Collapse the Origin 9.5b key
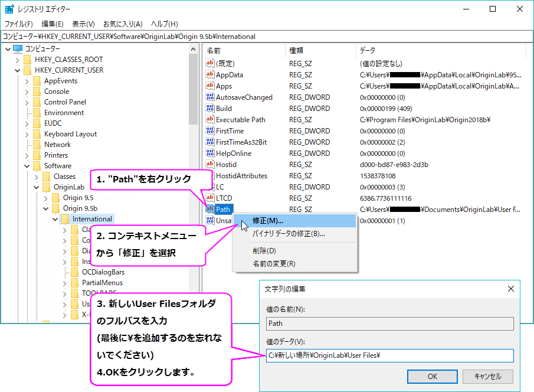This screenshot has height=392, width=534. 46,208
